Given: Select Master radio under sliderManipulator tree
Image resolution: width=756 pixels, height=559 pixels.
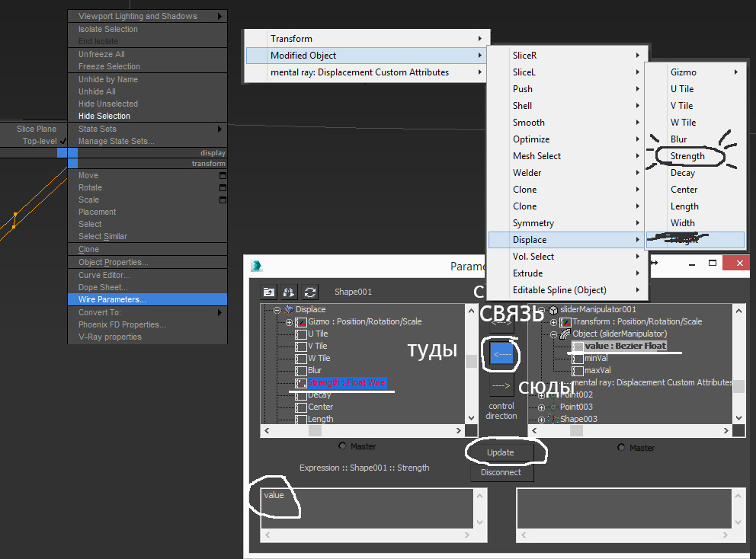Looking at the screenshot, I should tap(621, 448).
